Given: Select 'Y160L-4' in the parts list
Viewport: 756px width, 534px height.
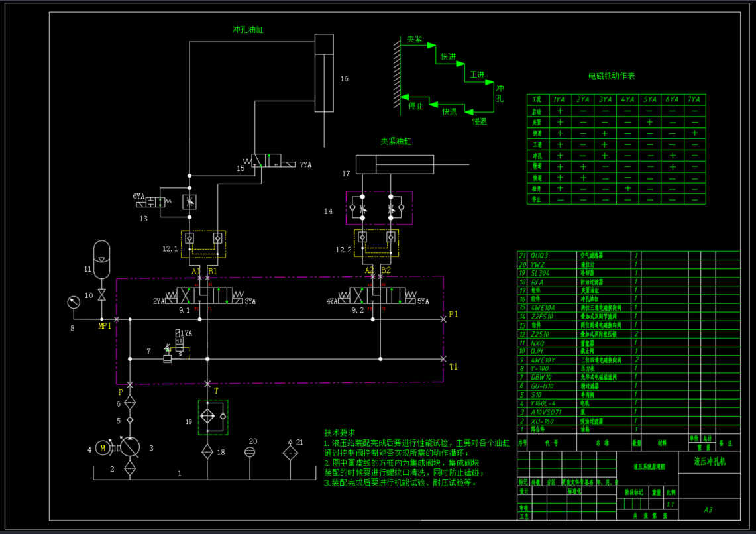Looking at the screenshot, I should point(543,403).
